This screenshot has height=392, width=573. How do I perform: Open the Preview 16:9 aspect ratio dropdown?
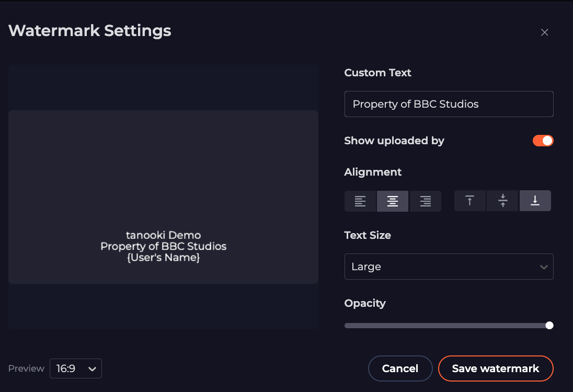(x=76, y=368)
